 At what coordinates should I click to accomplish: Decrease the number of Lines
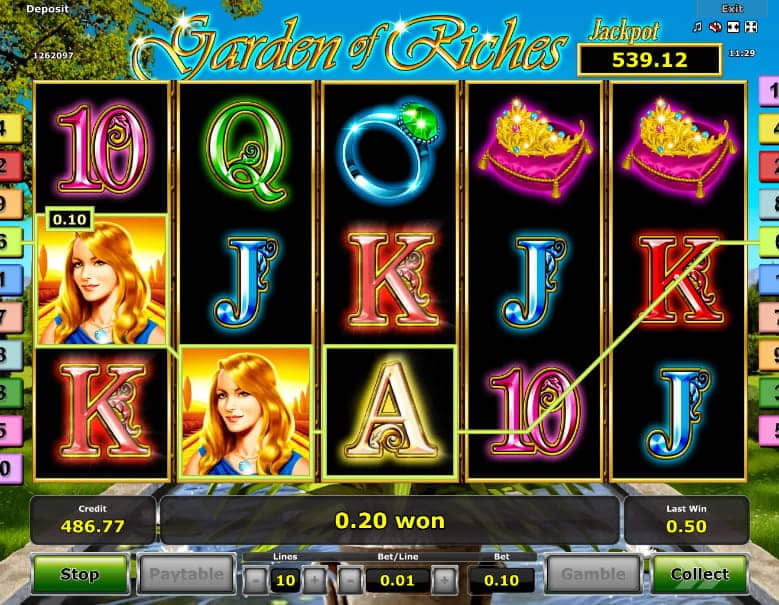pyautogui.click(x=256, y=580)
